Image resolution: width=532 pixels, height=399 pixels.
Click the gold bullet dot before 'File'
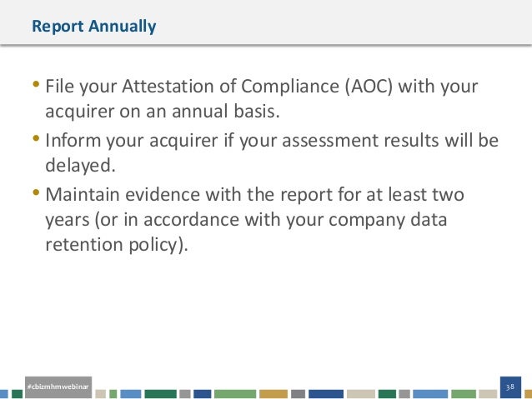(x=36, y=84)
